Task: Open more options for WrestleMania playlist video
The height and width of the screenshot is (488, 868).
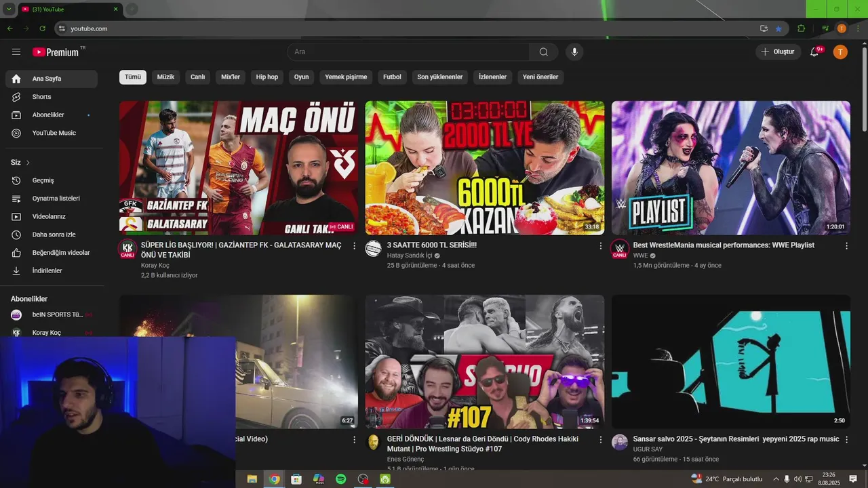Action: 846,246
